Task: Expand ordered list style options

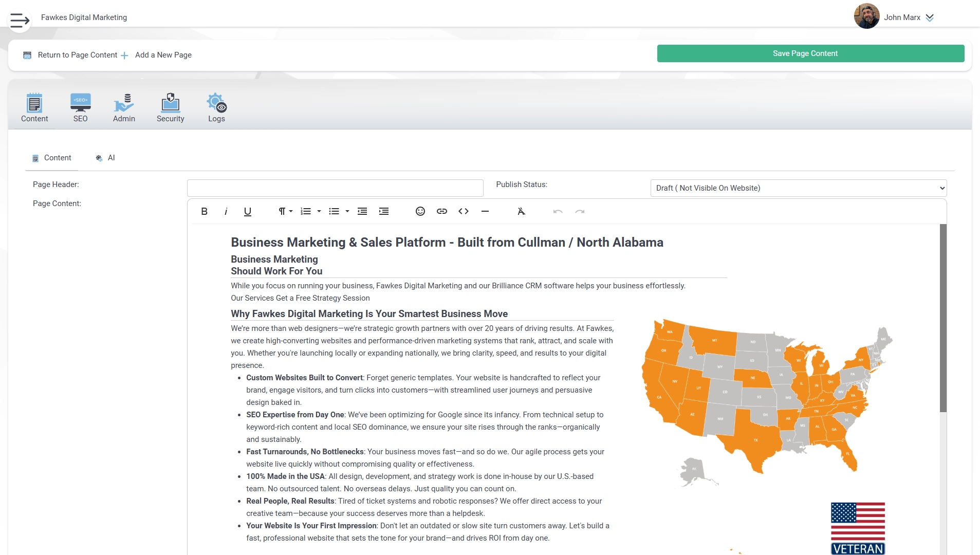Action: pos(319,211)
